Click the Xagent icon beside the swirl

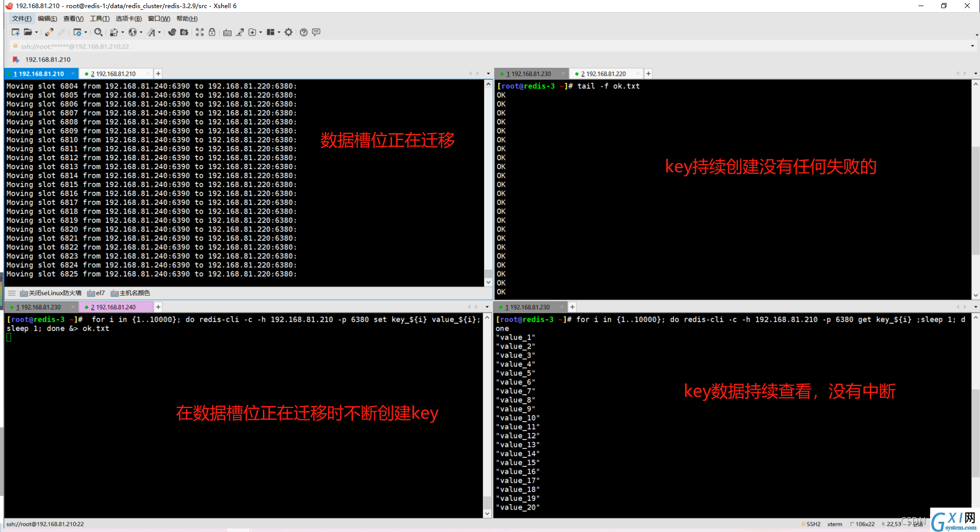coord(184,32)
